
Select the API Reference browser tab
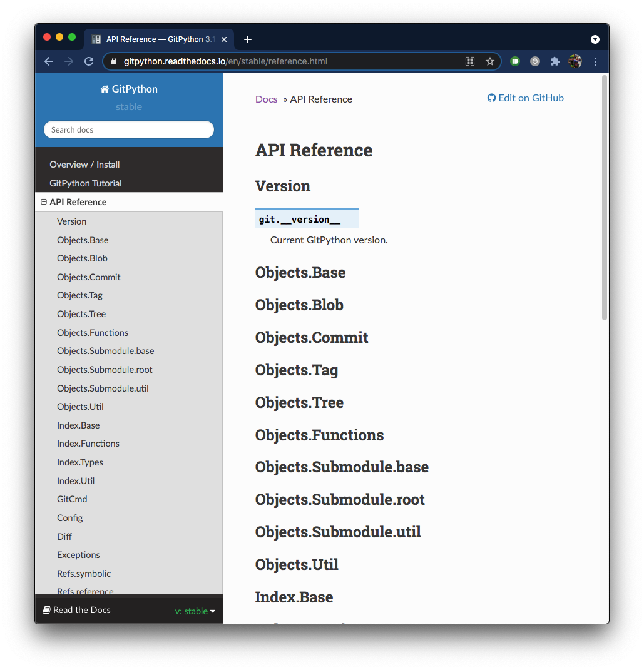click(159, 39)
